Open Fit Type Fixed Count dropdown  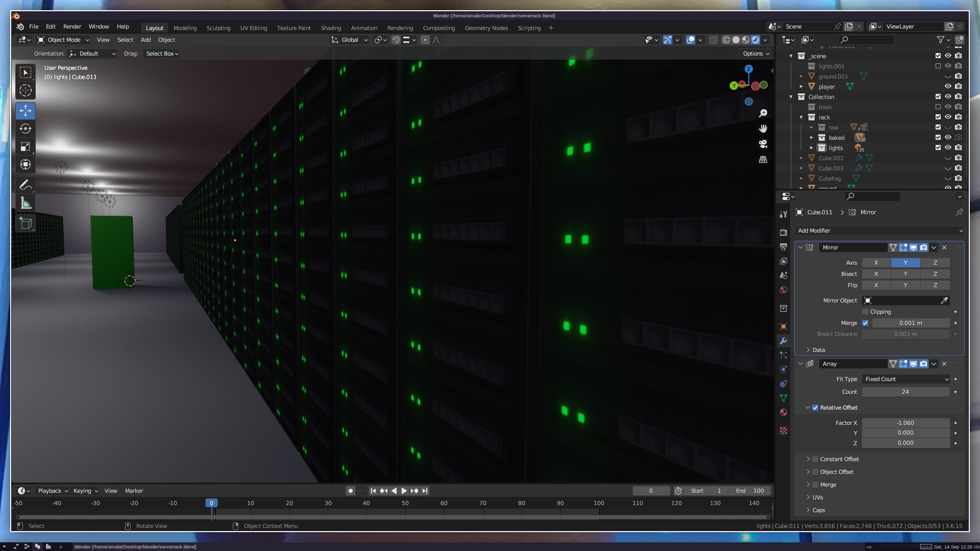click(x=906, y=379)
